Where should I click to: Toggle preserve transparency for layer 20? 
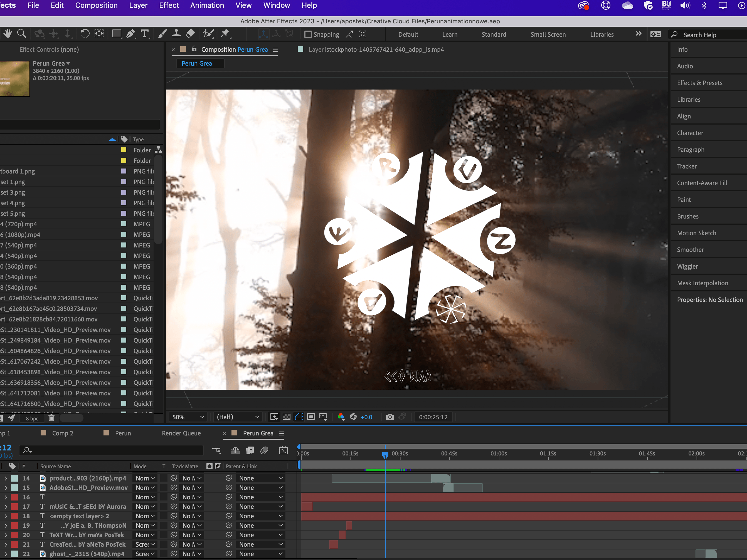pyautogui.click(x=164, y=535)
